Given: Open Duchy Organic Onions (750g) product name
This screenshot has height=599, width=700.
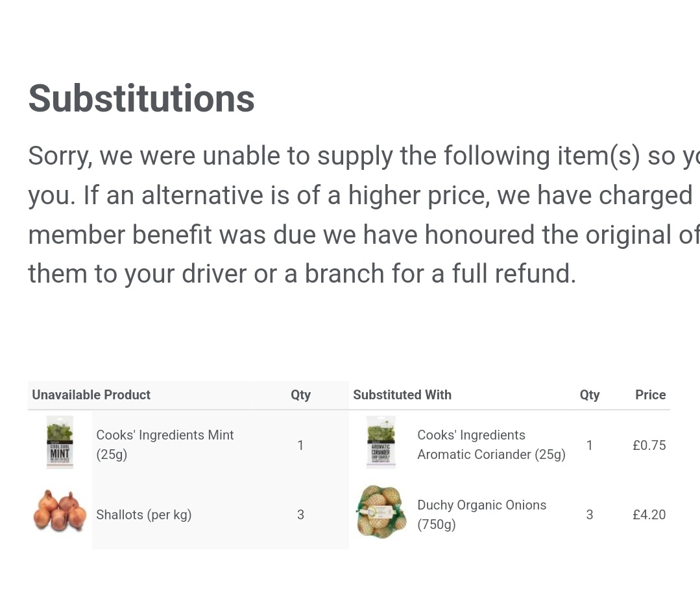Looking at the screenshot, I should pyautogui.click(x=482, y=515).
